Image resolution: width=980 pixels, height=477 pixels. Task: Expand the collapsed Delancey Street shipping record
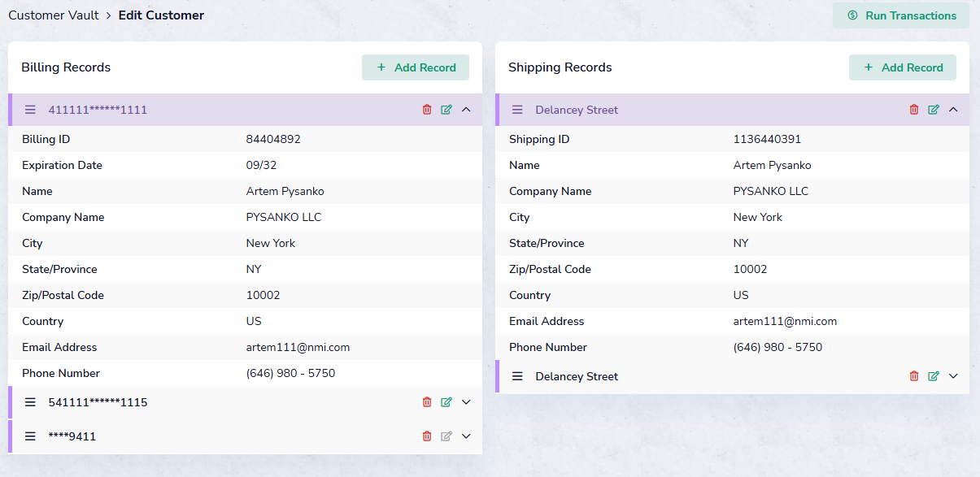[953, 376]
